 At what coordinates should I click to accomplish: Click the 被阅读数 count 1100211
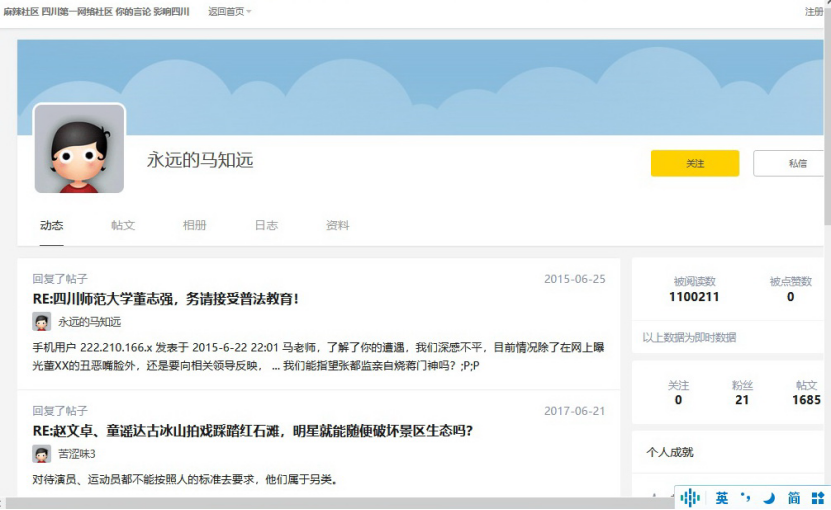(694, 297)
